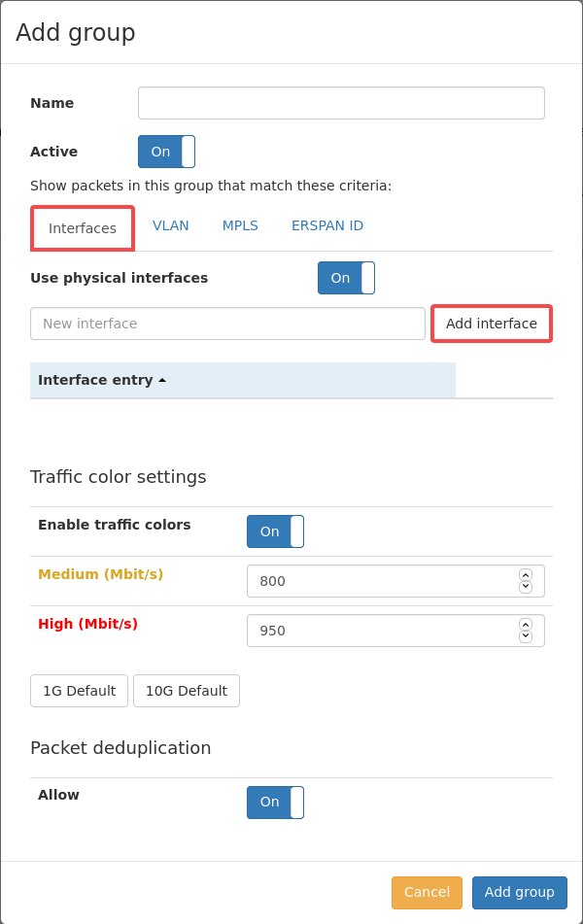Apply the 10G Default preset
Image resolution: width=583 pixels, height=924 pixels.
[x=187, y=691]
